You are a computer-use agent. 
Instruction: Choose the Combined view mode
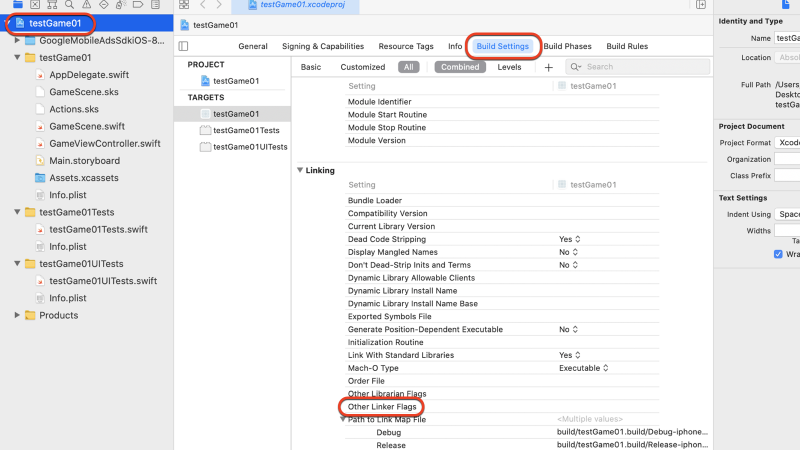tap(460, 67)
